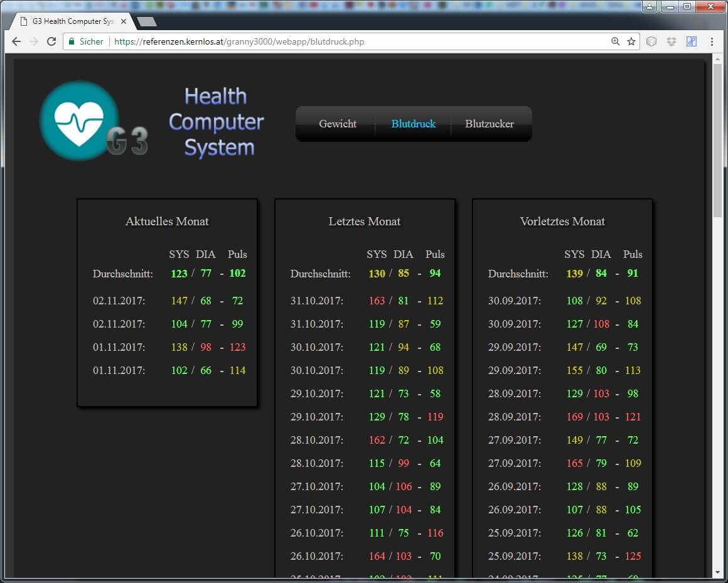Image resolution: width=728 pixels, height=583 pixels.
Task: Click the zoom magnifier icon in address bar
Action: coord(616,41)
